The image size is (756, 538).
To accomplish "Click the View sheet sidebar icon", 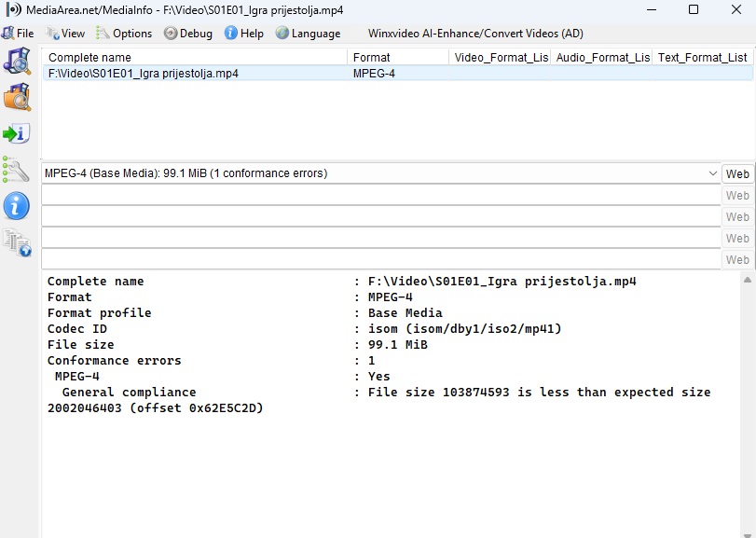I will tap(17, 242).
